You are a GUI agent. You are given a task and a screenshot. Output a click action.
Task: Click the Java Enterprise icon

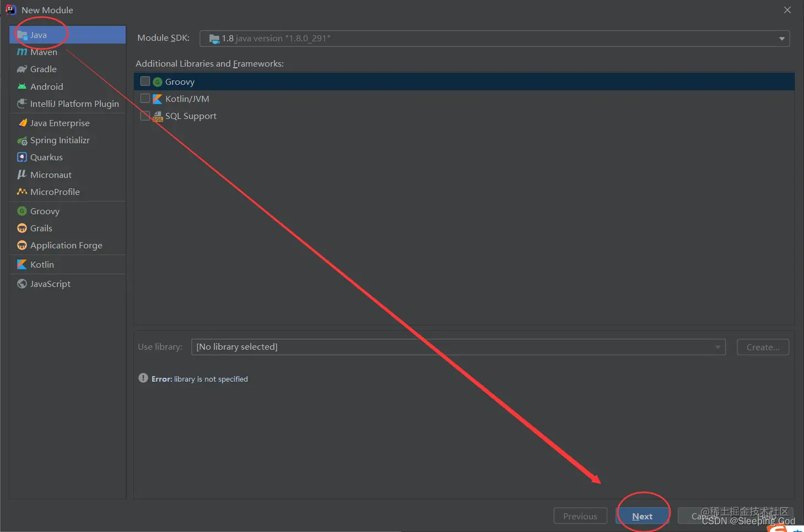[x=22, y=123]
